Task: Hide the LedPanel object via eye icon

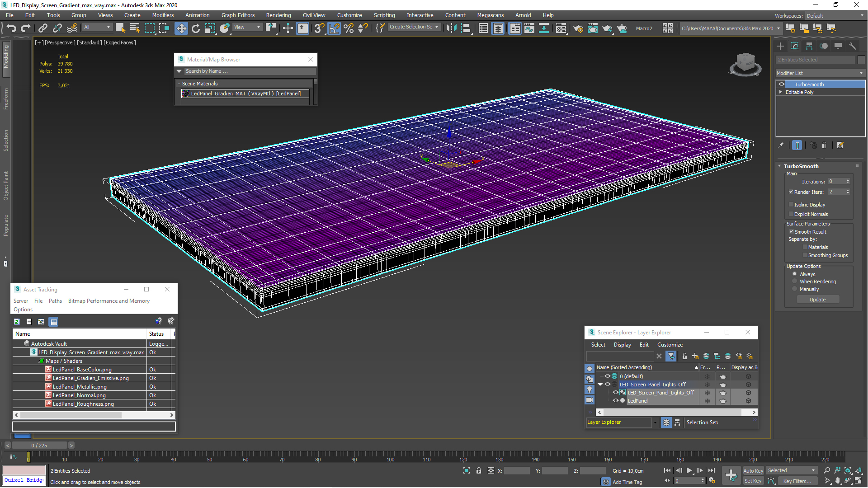Action: pos(615,401)
